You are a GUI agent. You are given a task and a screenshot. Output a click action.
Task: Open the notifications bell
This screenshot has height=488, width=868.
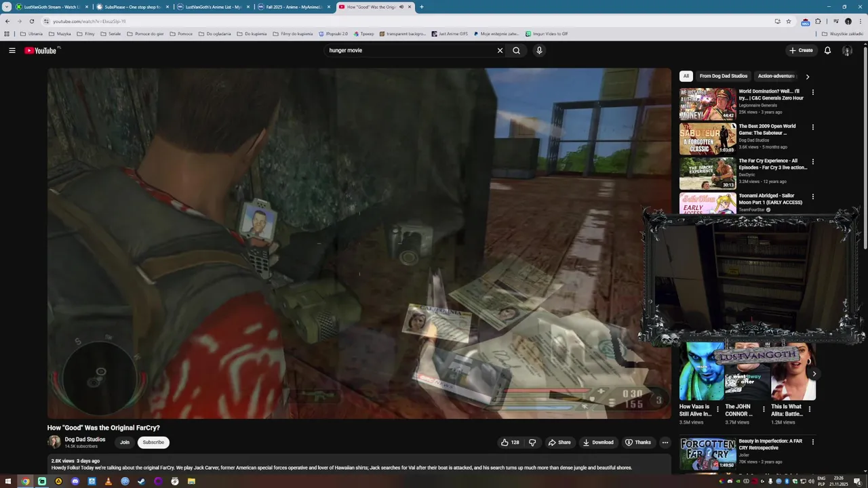point(827,50)
